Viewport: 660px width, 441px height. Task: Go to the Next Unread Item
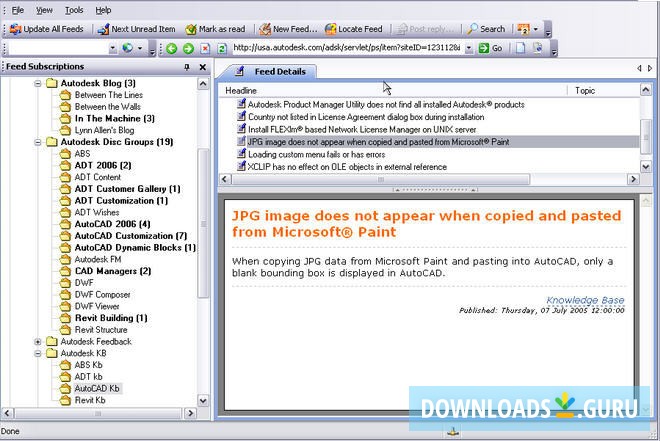[x=136, y=29]
